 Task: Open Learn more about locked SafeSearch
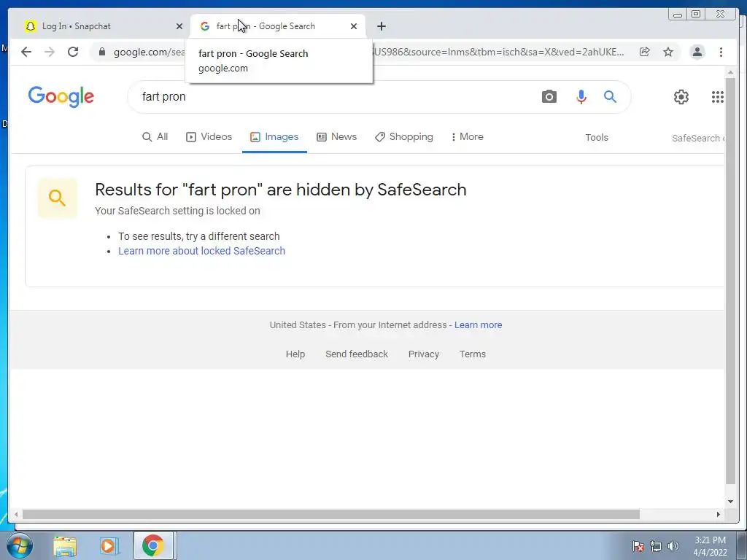[x=201, y=251]
